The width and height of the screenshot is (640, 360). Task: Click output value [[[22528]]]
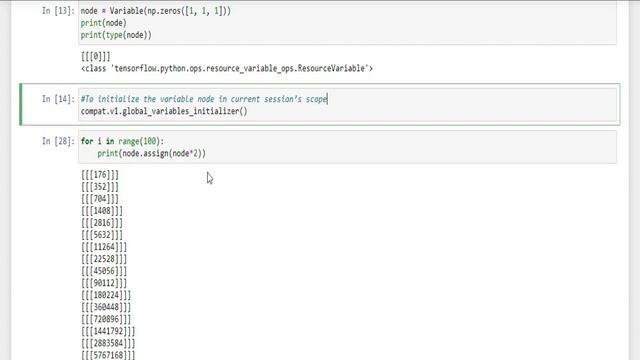[x=104, y=259]
